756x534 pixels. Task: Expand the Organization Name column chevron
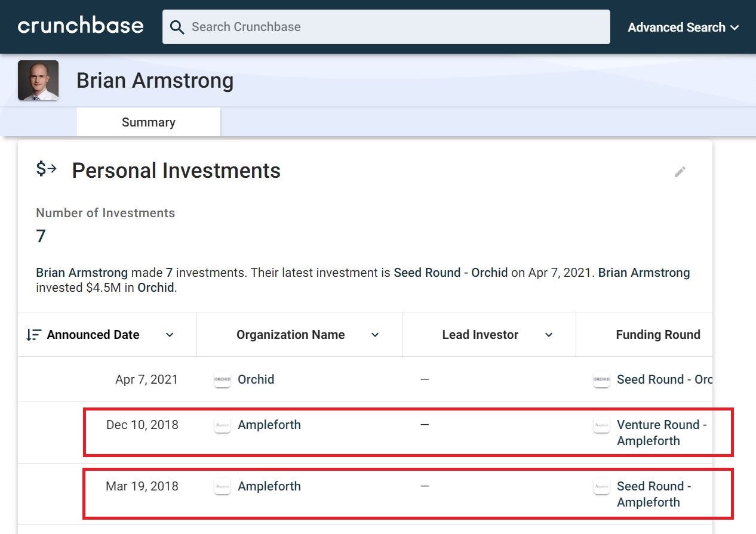point(375,335)
